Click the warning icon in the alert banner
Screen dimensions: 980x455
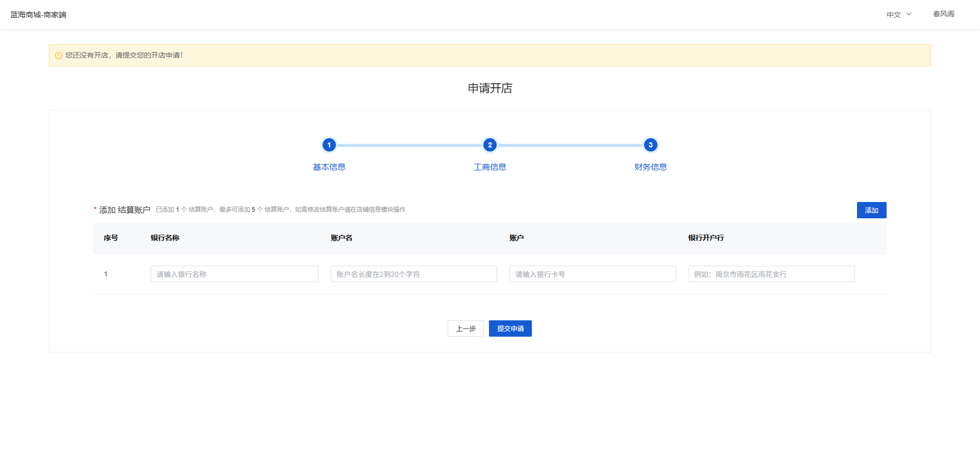(x=59, y=56)
